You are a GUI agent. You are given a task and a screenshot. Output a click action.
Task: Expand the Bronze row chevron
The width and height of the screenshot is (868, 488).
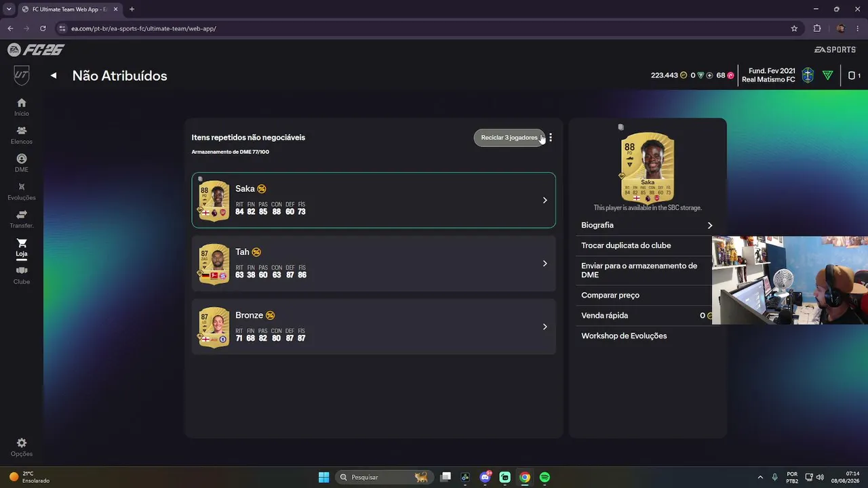(545, 327)
